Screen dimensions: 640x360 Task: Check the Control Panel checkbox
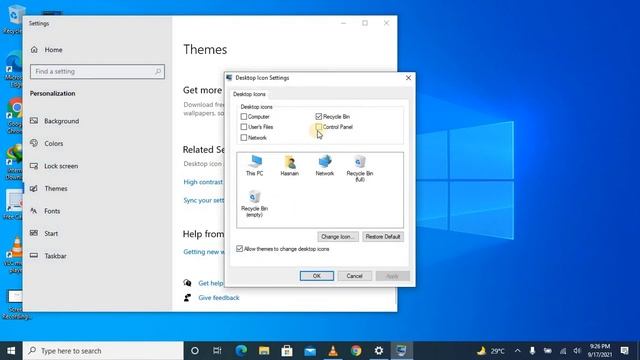pos(319,127)
